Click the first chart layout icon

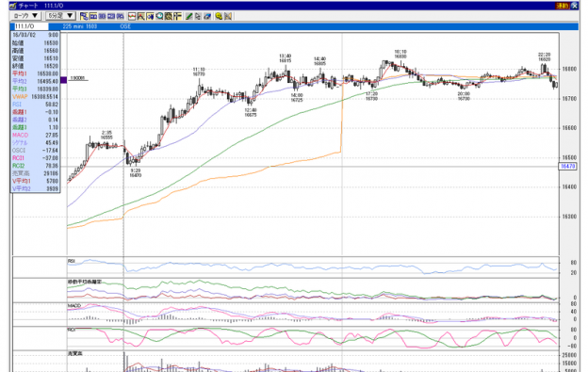click(x=84, y=16)
